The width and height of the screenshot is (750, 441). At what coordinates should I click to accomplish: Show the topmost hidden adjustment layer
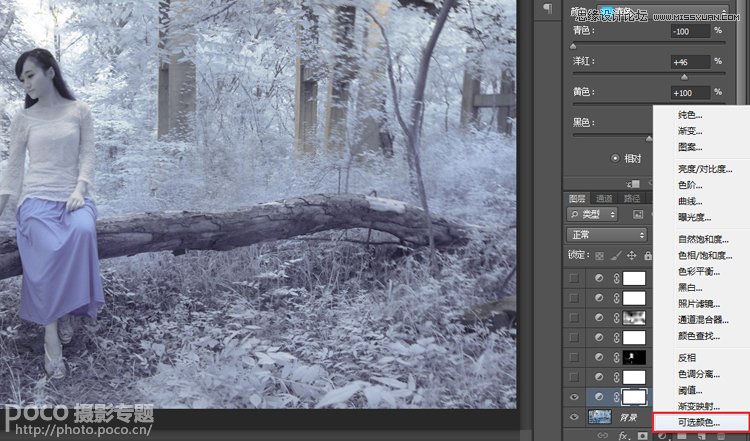(x=574, y=277)
